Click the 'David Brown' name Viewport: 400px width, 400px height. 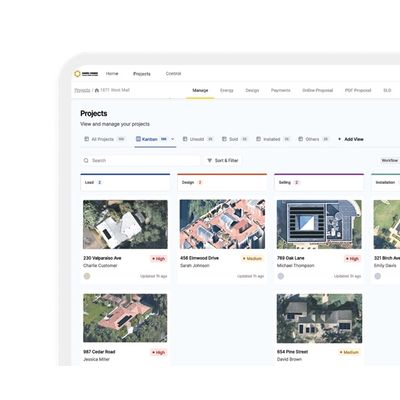[x=289, y=359]
